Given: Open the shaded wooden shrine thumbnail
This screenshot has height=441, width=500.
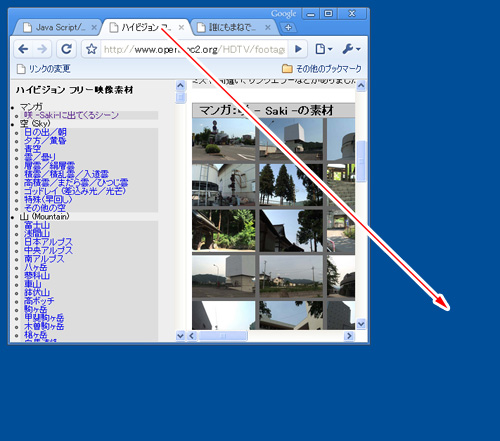Looking at the screenshot, I should (x=224, y=230).
